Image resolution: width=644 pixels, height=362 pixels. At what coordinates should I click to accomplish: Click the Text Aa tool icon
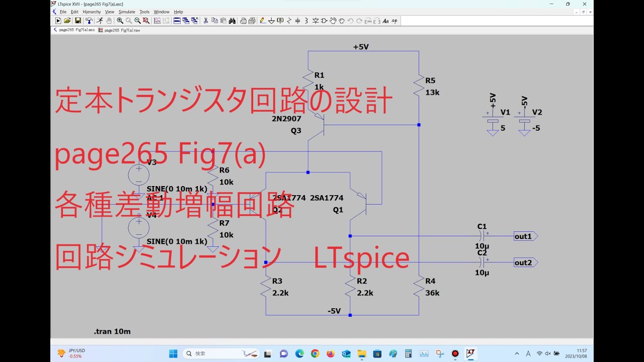(385, 21)
